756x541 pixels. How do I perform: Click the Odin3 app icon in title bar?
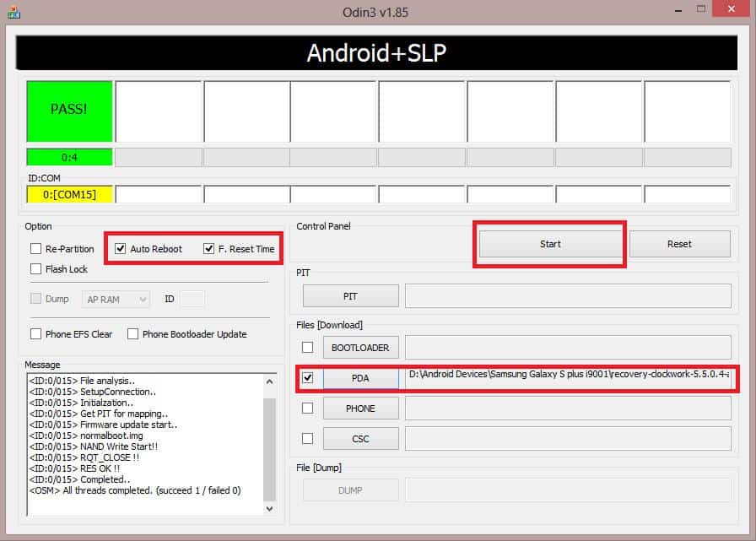point(13,12)
